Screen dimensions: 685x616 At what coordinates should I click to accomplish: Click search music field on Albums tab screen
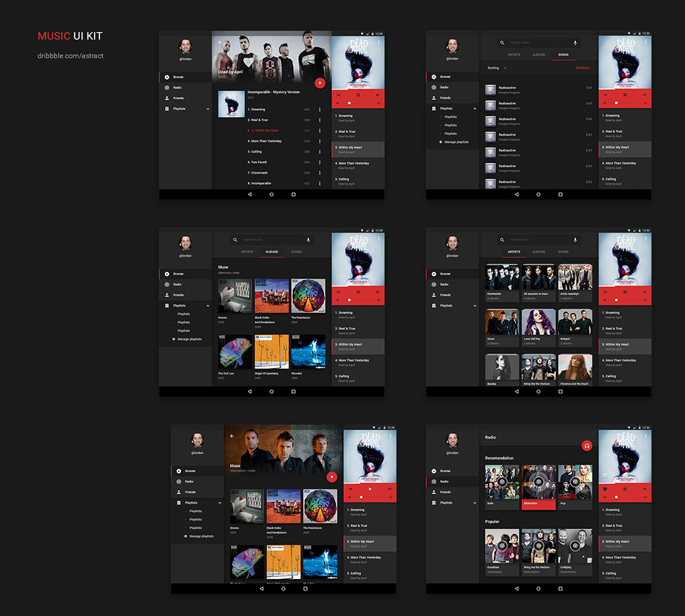pos(272,240)
